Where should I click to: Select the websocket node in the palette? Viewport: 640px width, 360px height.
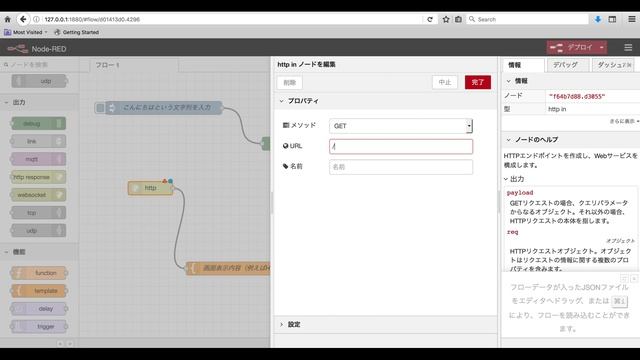pos(38,195)
